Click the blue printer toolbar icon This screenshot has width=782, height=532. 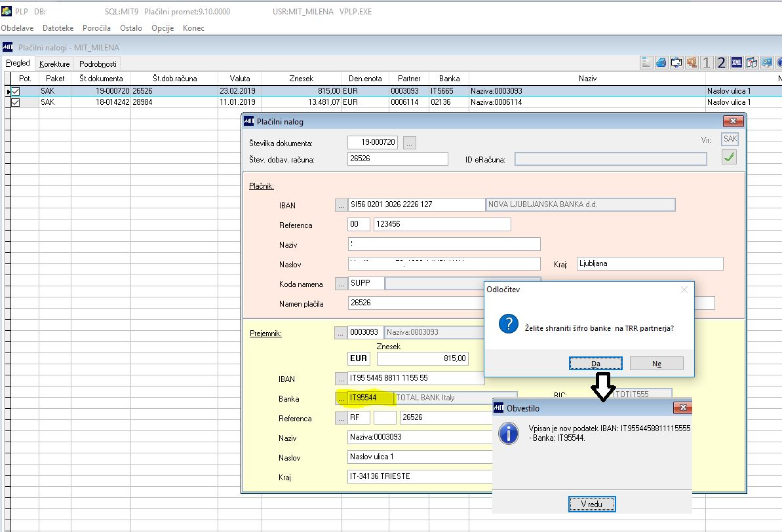[661, 63]
